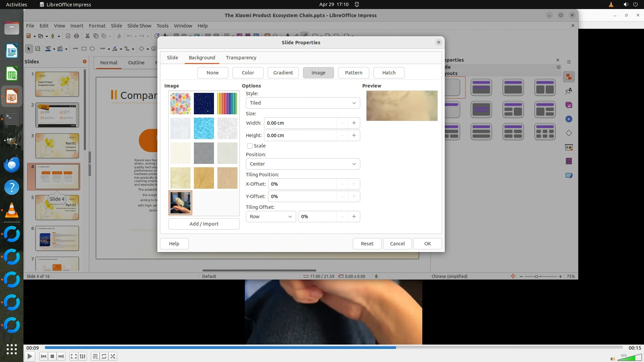Image resolution: width=644 pixels, height=362 pixels.
Task: Expand the Position dropdown set to Center
Action: (303, 164)
